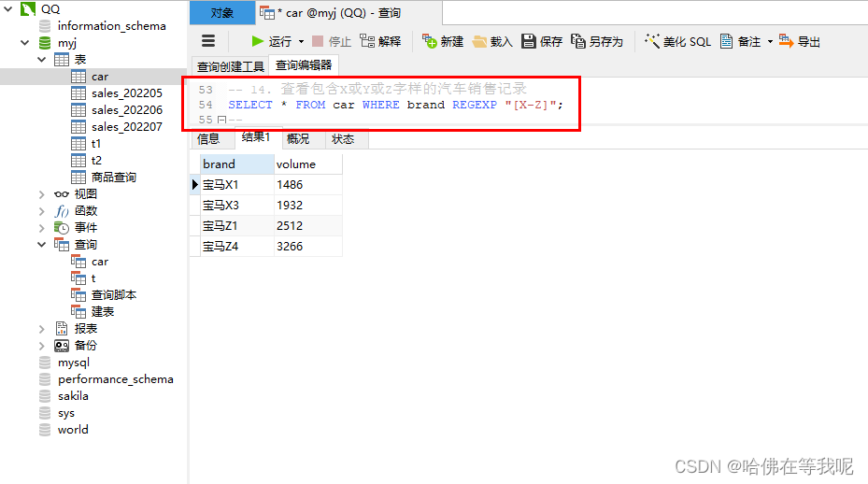Select the mysql database
Screen dimensions: 868x484
74,363
